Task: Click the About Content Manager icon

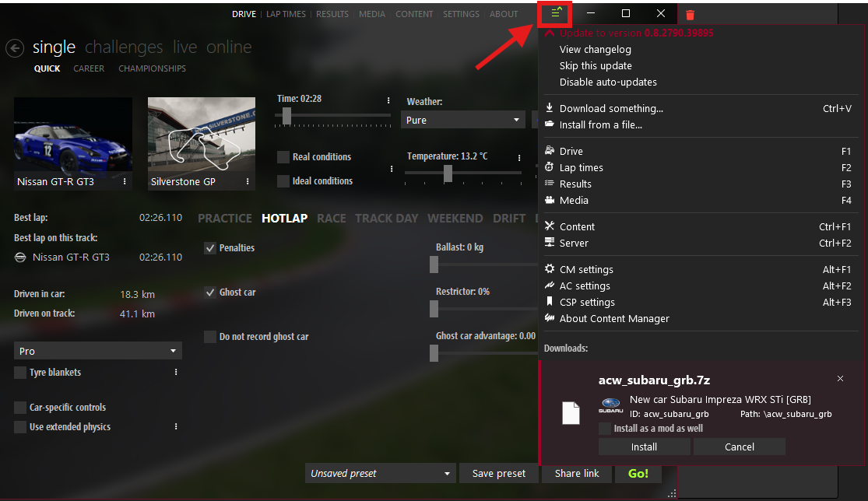Action: click(x=549, y=318)
